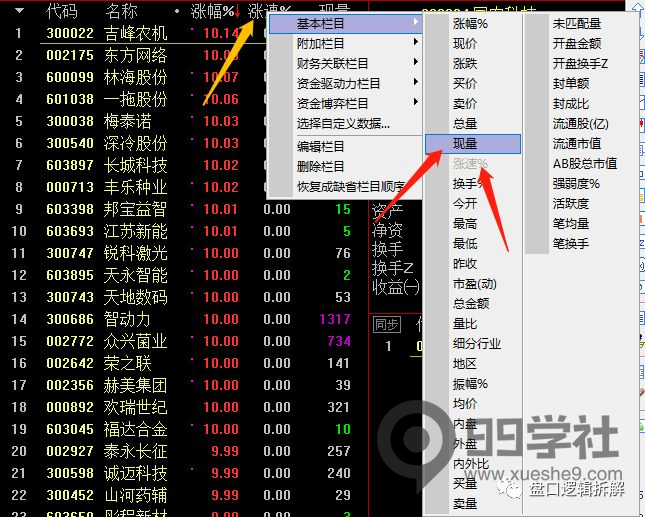This screenshot has height=517, width=645.
Task: Expand arrow beside 资金驱动力栏目
Action: click(415, 82)
